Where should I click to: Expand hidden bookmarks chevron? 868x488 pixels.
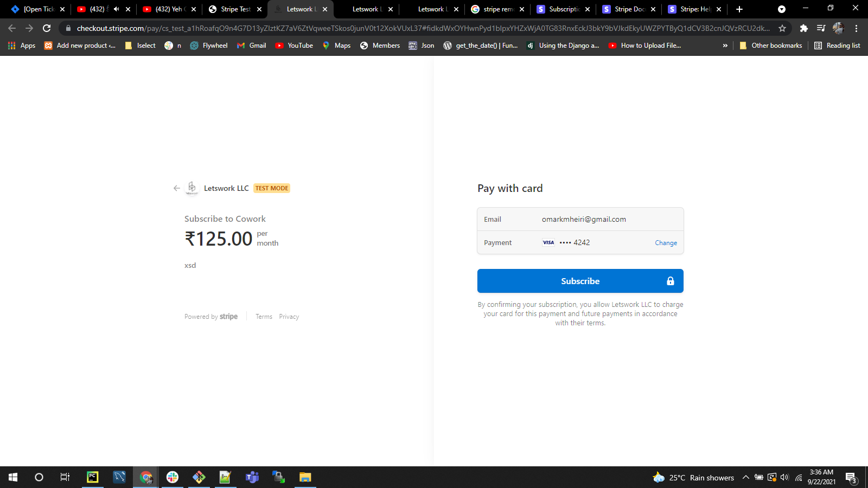[x=725, y=46]
